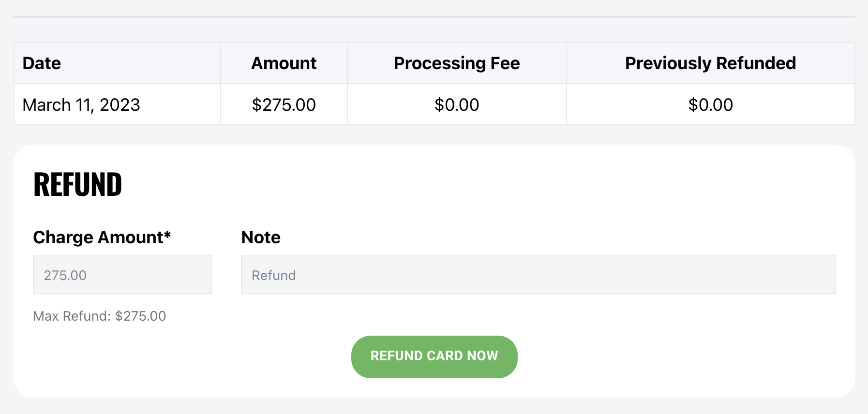Select the Note field label
This screenshot has width=868, height=414.
click(261, 237)
